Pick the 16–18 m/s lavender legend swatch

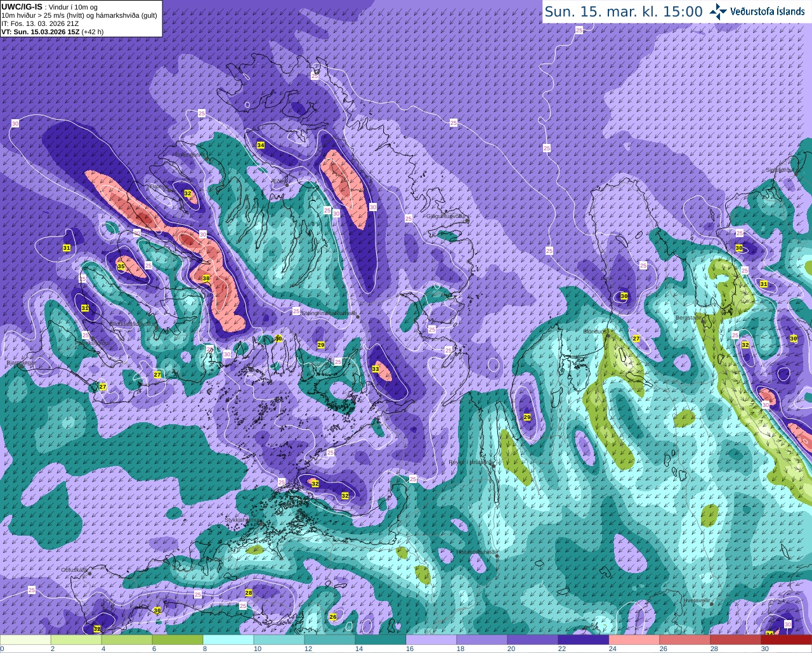(431, 640)
